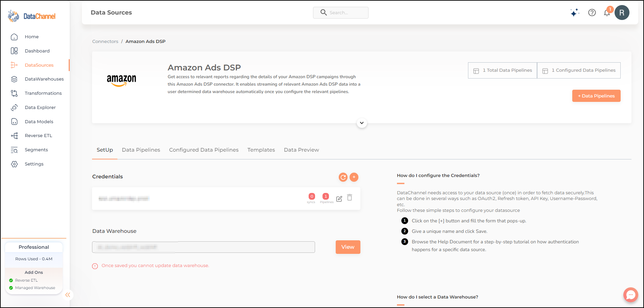Click the Amazon logo image
The height and width of the screenshot is (308, 644).
click(x=121, y=81)
